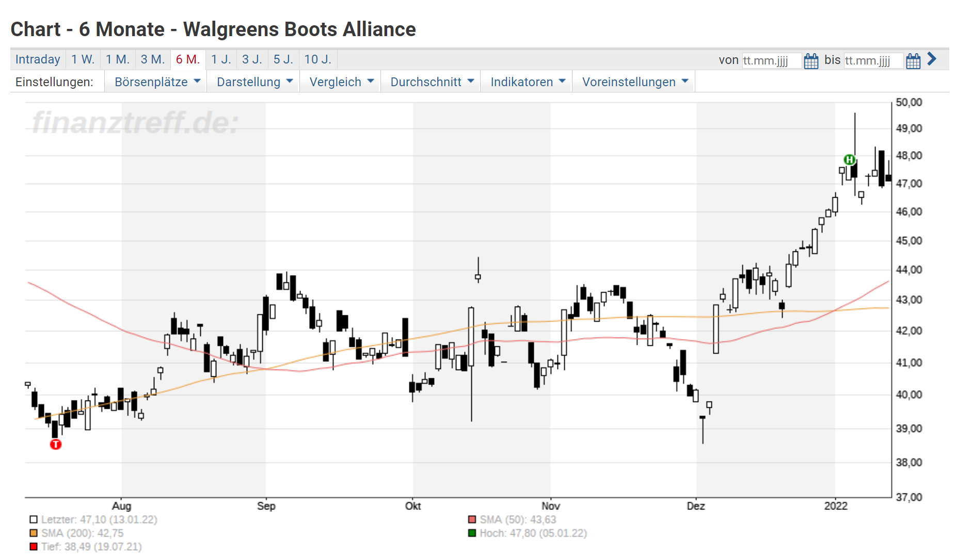Expand the Vergleich dropdown

(341, 82)
